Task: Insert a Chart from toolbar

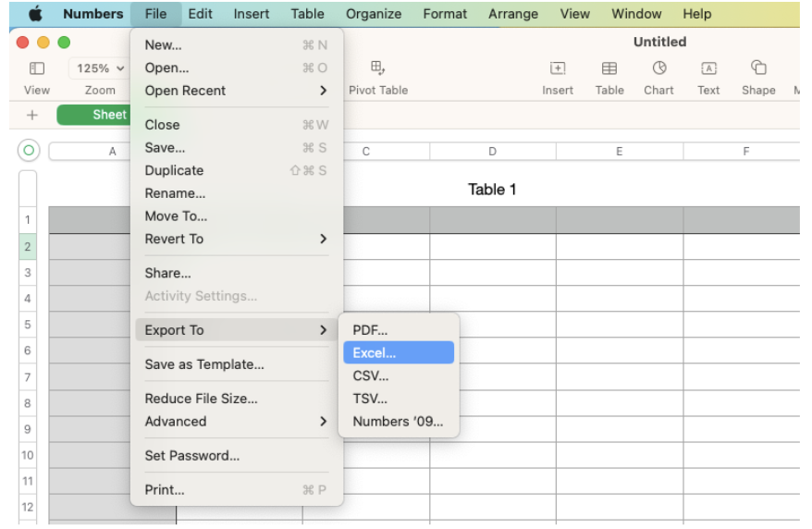Action: click(x=658, y=68)
